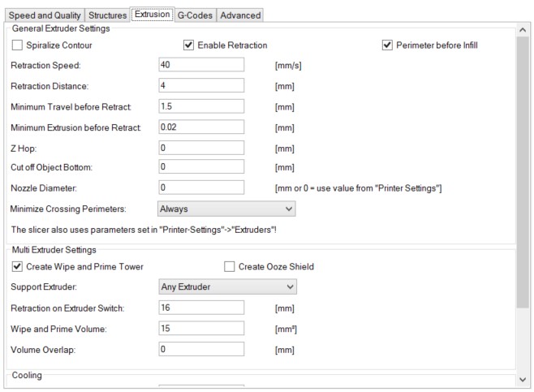Enable the Spiralize Contour checkbox

coord(17,45)
